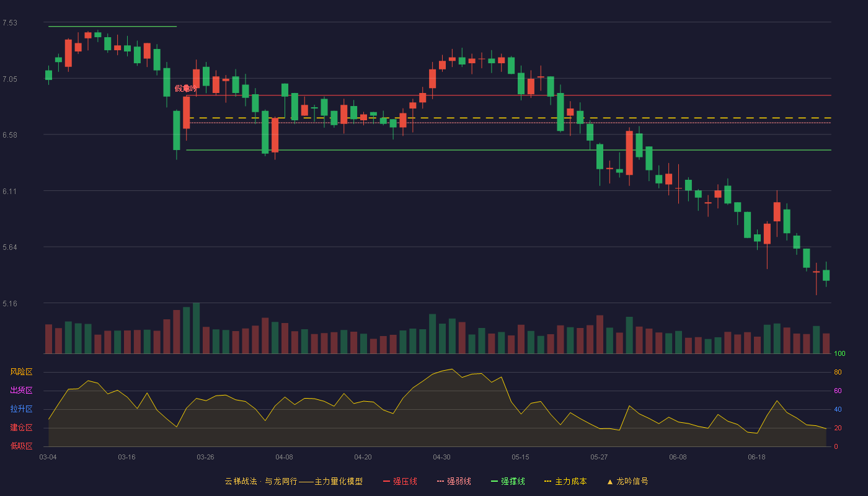The height and width of the screenshot is (496, 868).
Task: Click the green 100 indicator scale label
Action: (x=839, y=354)
